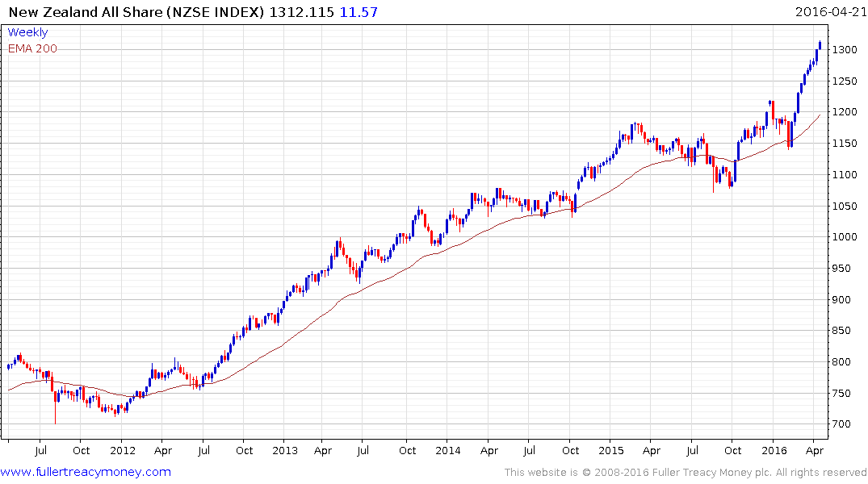Screen dimensions: 868x484
Task: Click the 1300 price axis label
Action: click(x=845, y=50)
